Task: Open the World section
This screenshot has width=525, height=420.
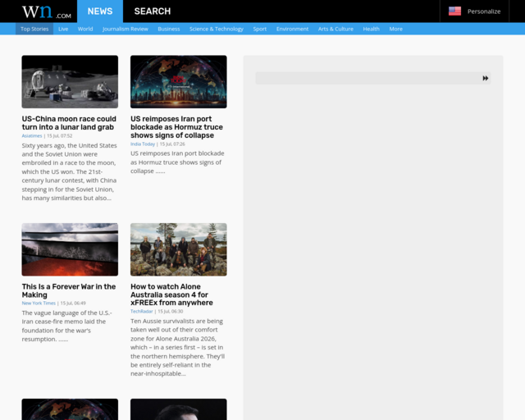Action: (x=85, y=30)
